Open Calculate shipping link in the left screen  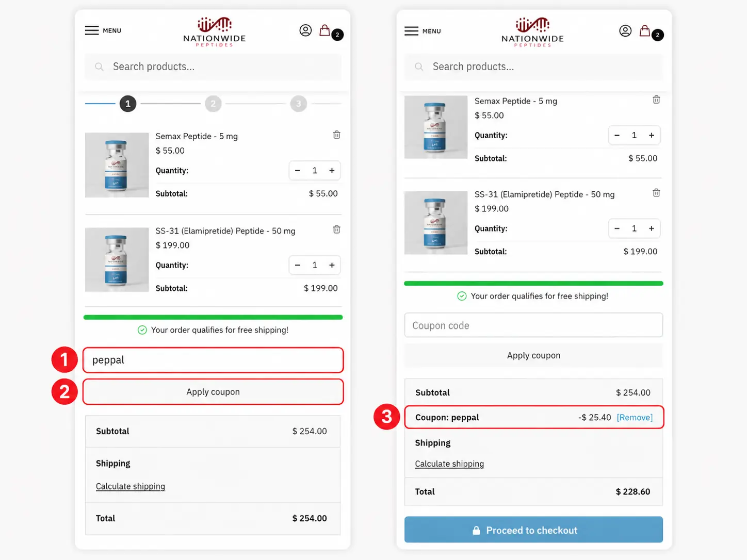coord(131,486)
